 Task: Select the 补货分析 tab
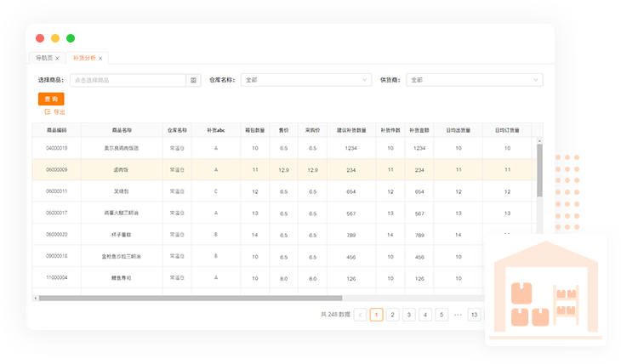[84, 58]
